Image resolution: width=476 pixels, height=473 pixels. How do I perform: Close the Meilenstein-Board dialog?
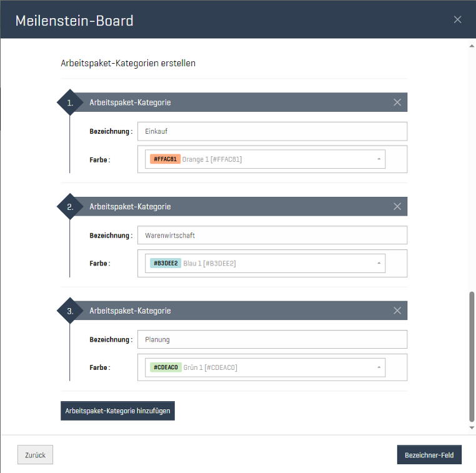click(457, 19)
